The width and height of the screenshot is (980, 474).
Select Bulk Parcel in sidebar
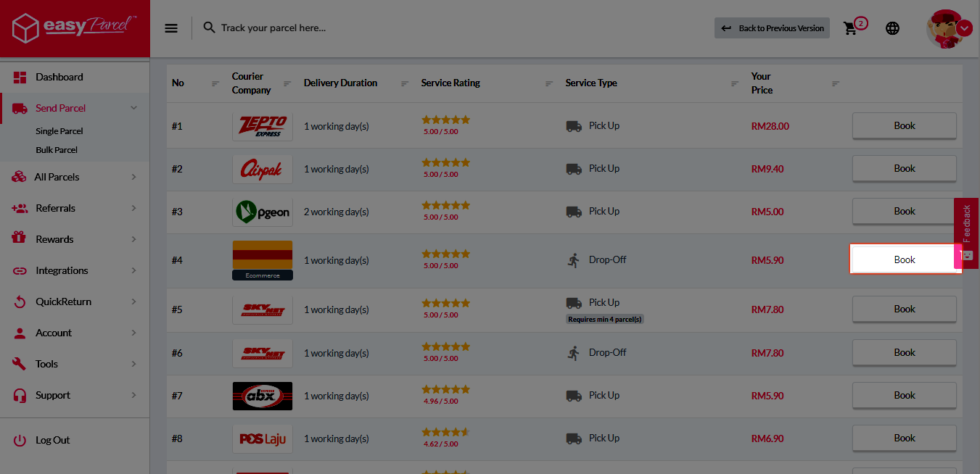click(x=57, y=150)
